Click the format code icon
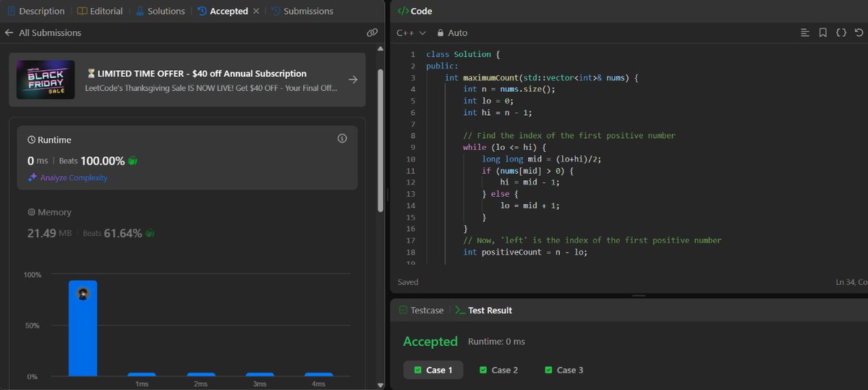Image resolution: width=868 pixels, height=390 pixels. [805, 33]
